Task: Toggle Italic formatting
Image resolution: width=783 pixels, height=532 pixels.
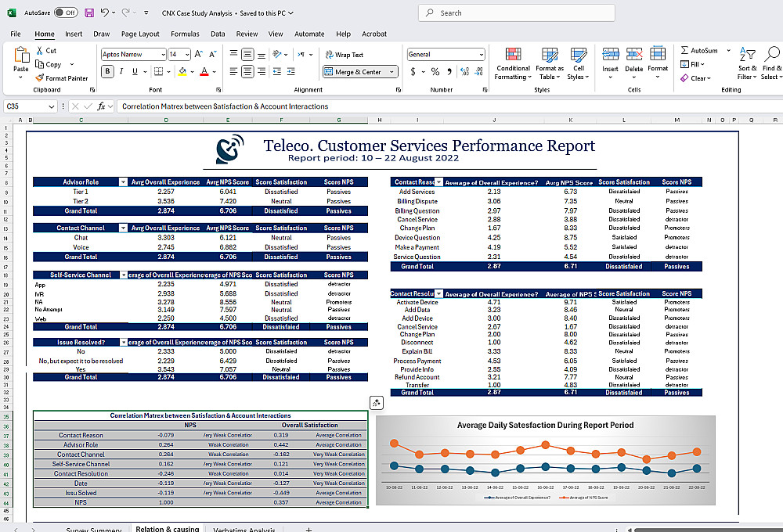Action: (x=121, y=72)
